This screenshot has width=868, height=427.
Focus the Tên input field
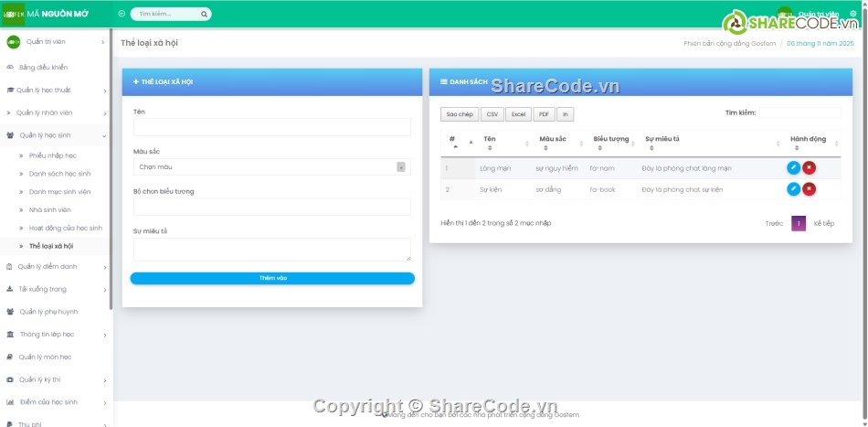(x=271, y=127)
